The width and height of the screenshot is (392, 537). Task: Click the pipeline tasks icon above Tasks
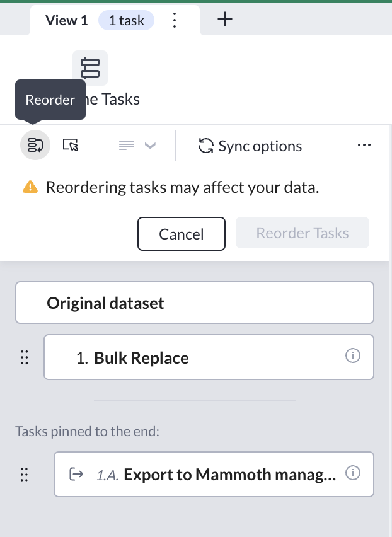(90, 68)
